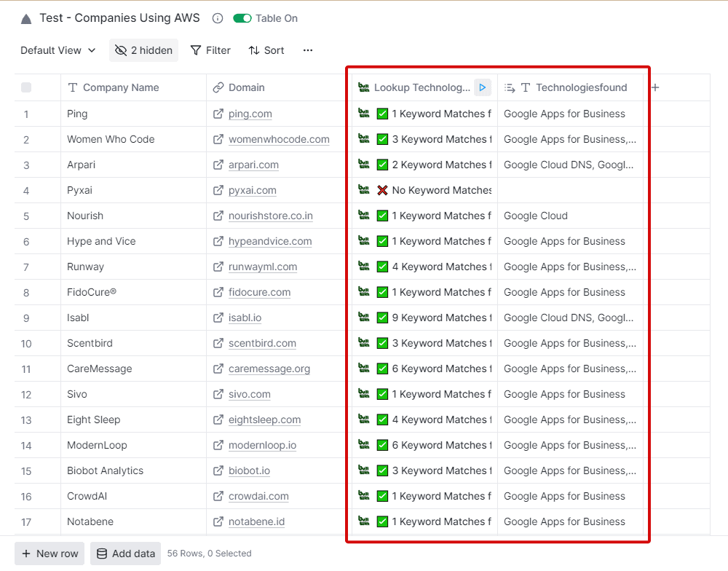The height and width of the screenshot is (571, 728).
Task: Open the Company Name column header menu
Action: pos(121,87)
